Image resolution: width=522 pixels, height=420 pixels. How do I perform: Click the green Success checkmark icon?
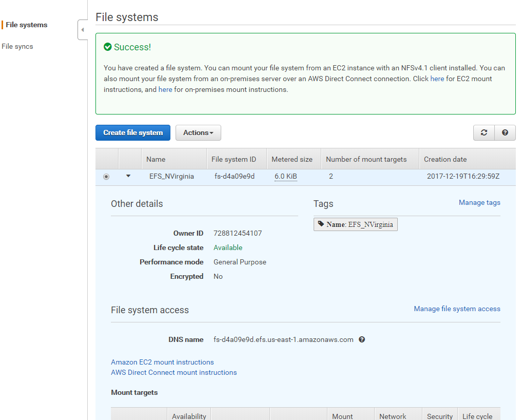(108, 47)
